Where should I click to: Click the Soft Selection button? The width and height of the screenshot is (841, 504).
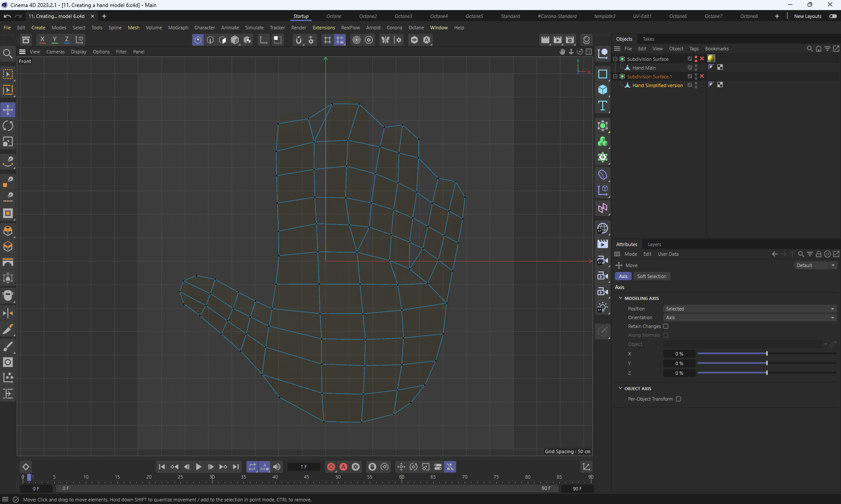(651, 276)
